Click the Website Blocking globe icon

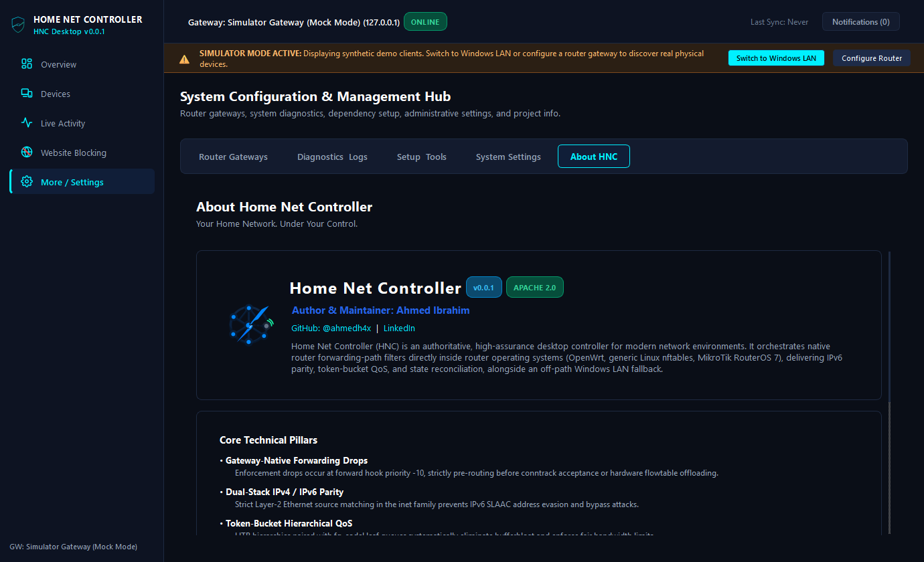(x=27, y=153)
